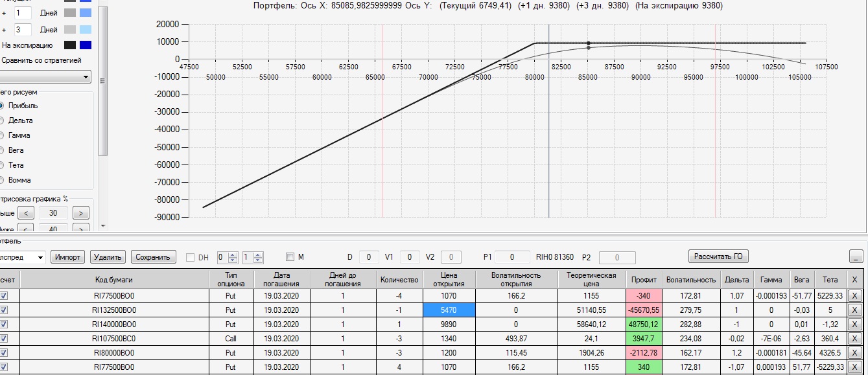Click the profit cell -45670,55
Screen dimensions: 868x375
click(644, 310)
